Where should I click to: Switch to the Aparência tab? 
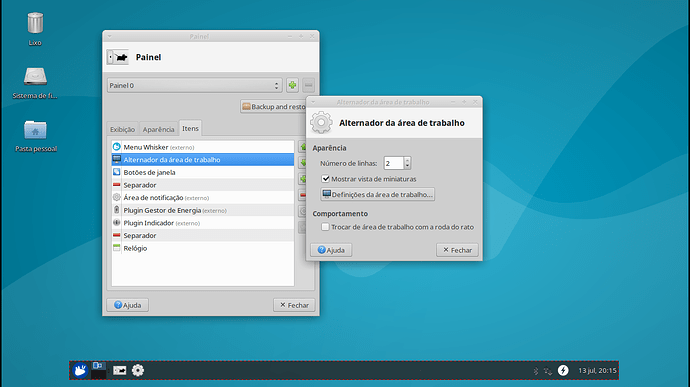point(158,129)
